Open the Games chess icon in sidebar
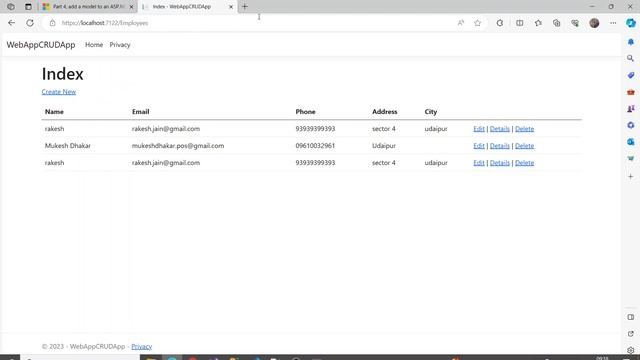 pos(631,109)
